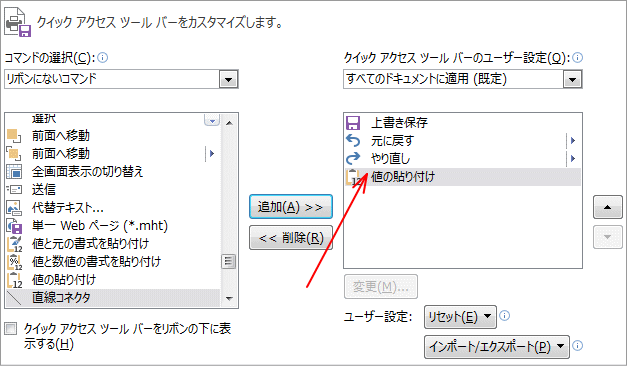The height and width of the screenshot is (366, 627).
Task: Select やり直し text in toolbar list
Action: [x=391, y=159]
